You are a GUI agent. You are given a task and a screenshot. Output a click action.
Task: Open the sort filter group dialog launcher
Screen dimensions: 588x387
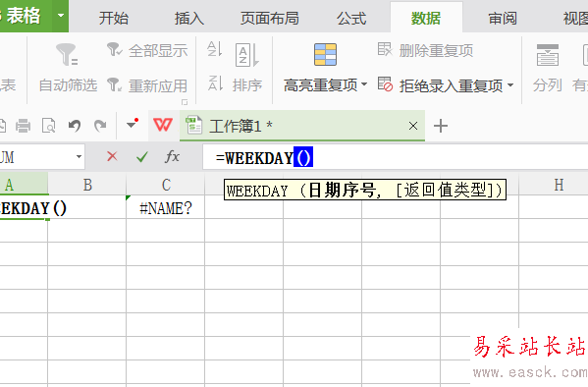click(185, 102)
